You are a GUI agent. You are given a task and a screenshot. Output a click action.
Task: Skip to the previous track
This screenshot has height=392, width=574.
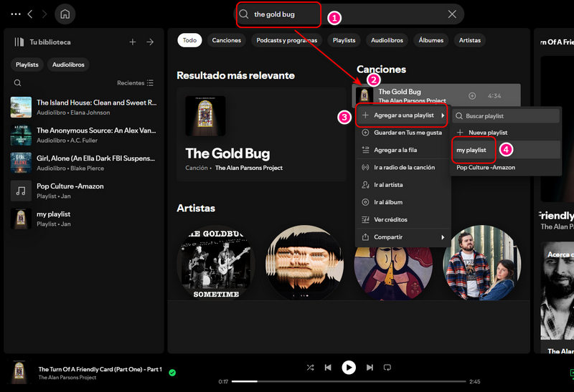[328, 368]
